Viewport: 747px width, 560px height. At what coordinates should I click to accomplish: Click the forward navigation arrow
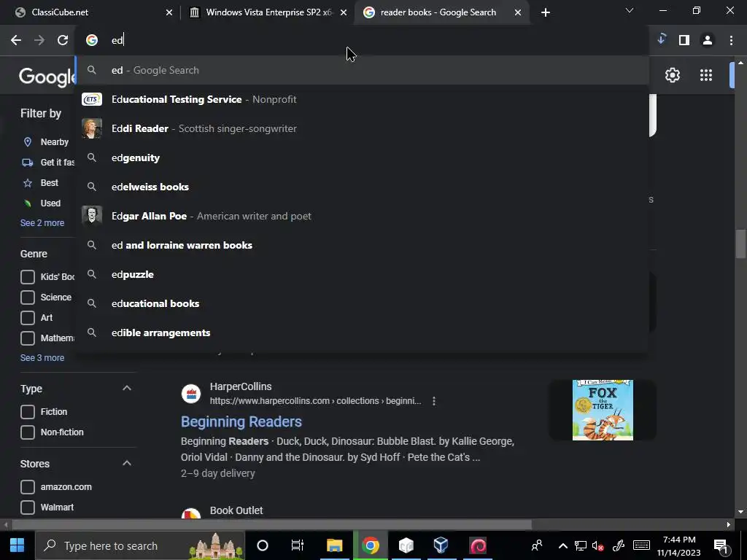point(39,41)
